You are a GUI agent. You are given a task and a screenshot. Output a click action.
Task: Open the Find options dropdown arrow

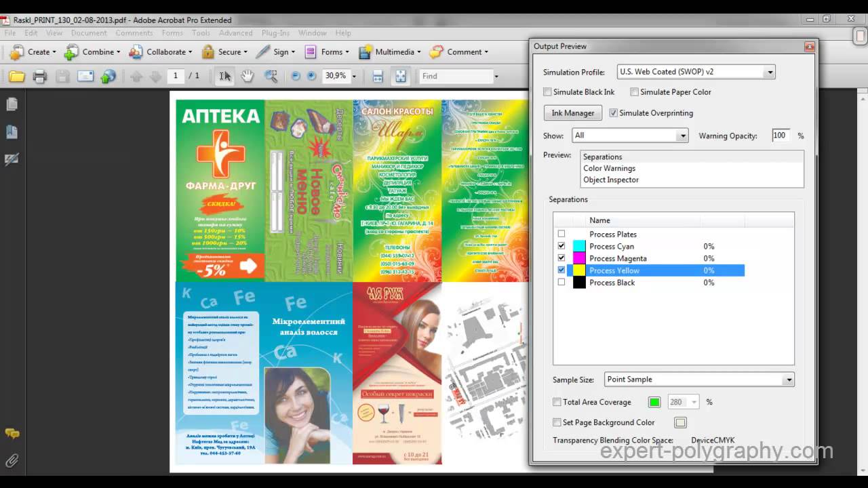coord(496,77)
